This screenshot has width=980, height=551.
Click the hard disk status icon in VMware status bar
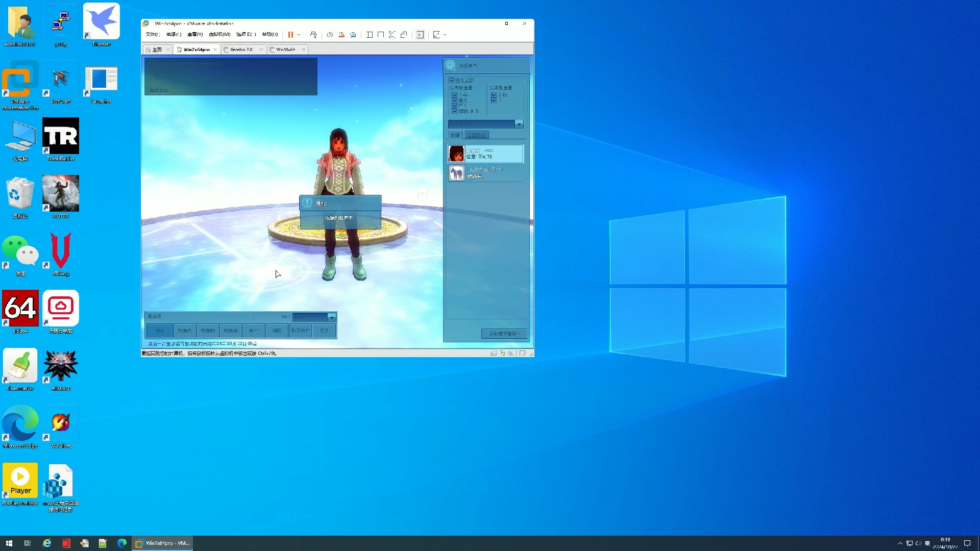click(494, 353)
